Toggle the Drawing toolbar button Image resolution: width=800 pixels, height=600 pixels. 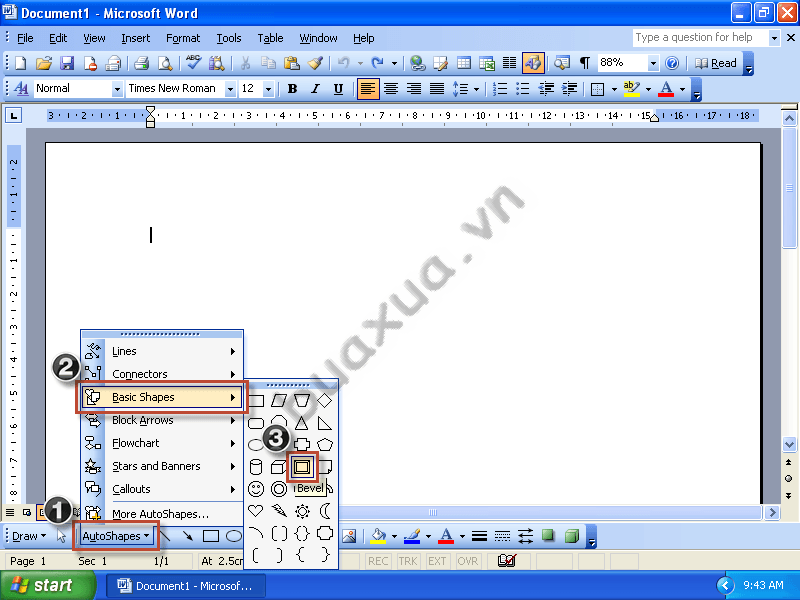pos(533,63)
